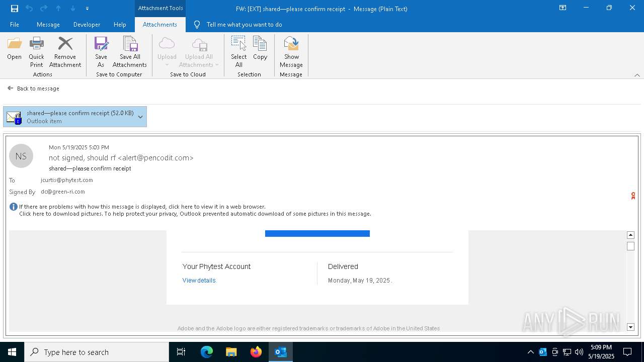Click message bar to view in web browser

point(142,207)
